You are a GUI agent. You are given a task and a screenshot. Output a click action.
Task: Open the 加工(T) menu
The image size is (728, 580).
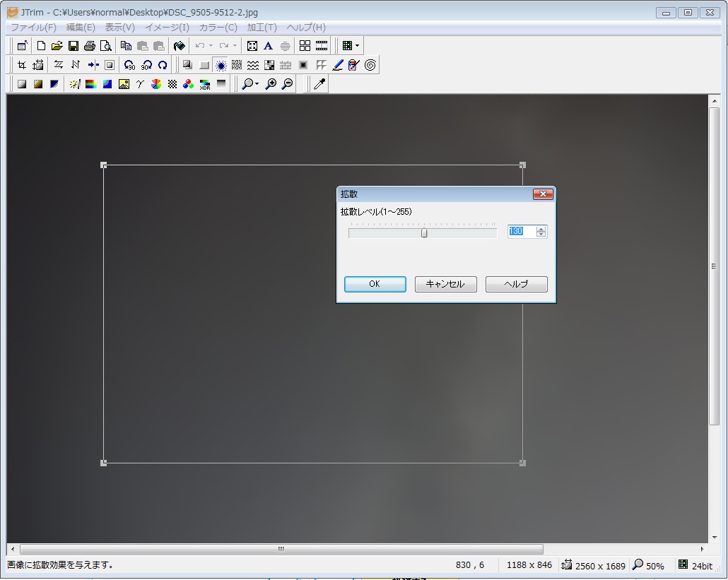(262, 28)
